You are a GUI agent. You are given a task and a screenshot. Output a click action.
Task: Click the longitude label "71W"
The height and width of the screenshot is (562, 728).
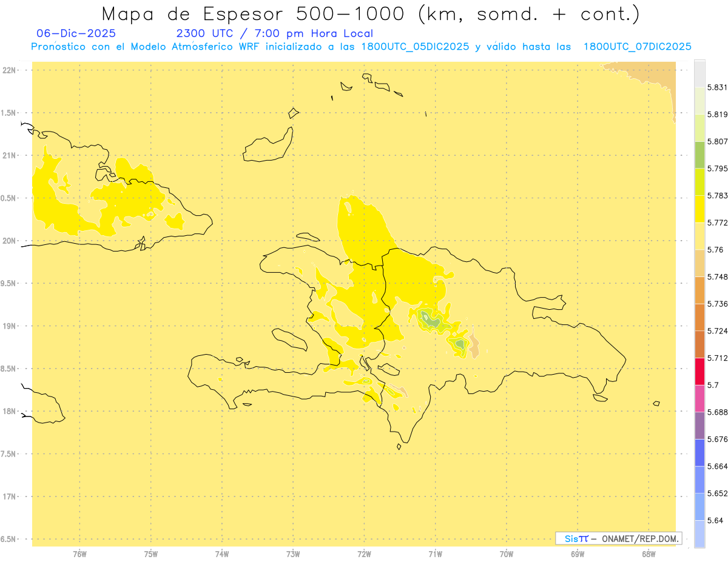pyautogui.click(x=435, y=554)
